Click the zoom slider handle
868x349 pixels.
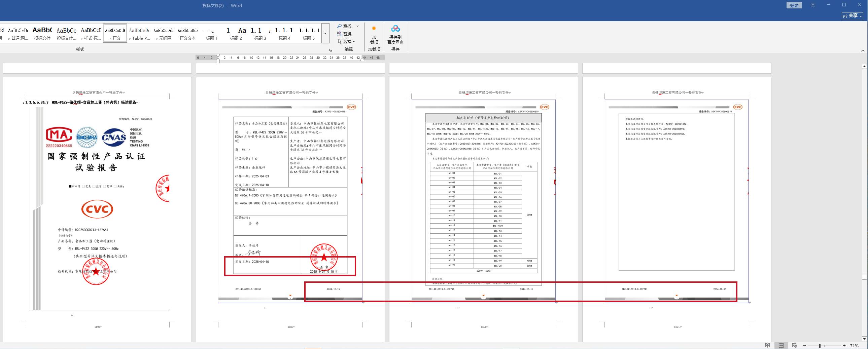[820, 346]
